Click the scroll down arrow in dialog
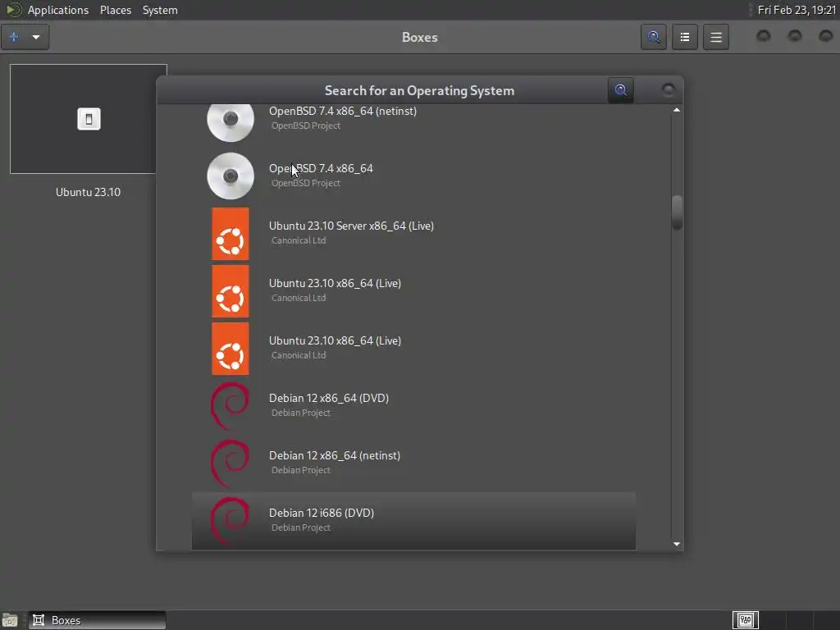Viewport: 840px width, 630px height. click(x=677, y=544)
